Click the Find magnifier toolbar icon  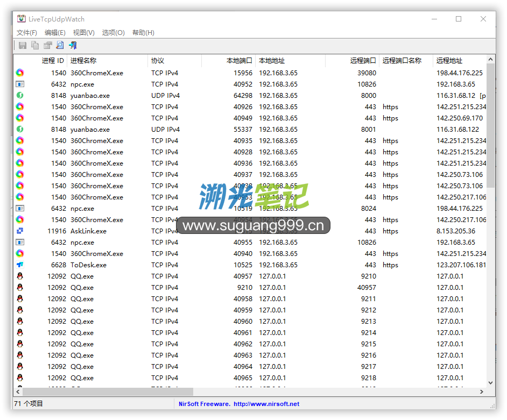(x=60, y=46)
